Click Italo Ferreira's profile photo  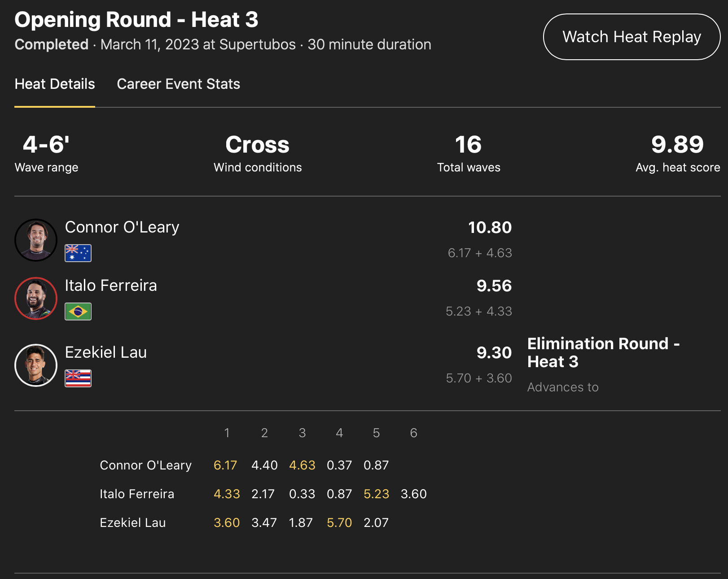[x=36, y=298]
